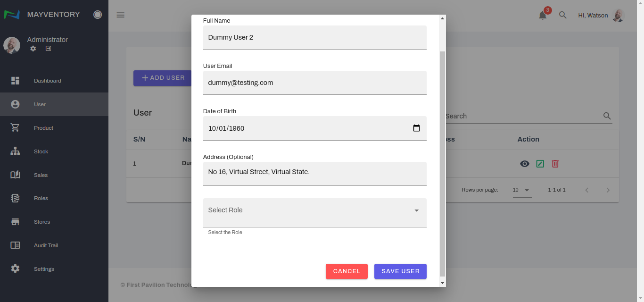The height and width of the screenshot is (302, 644).
Task: Click the green edit user icon
Action: (540, 164)
